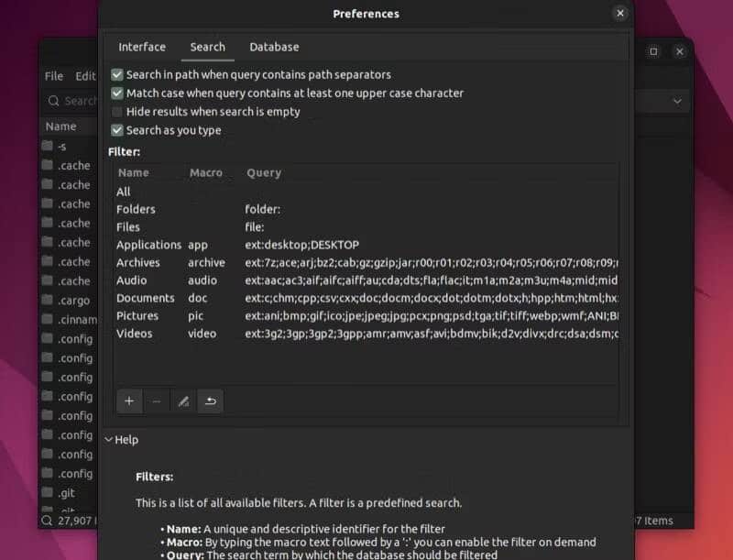Restore default filters using the revert icon
Screen dimensions: 733x560
point(211,401)
